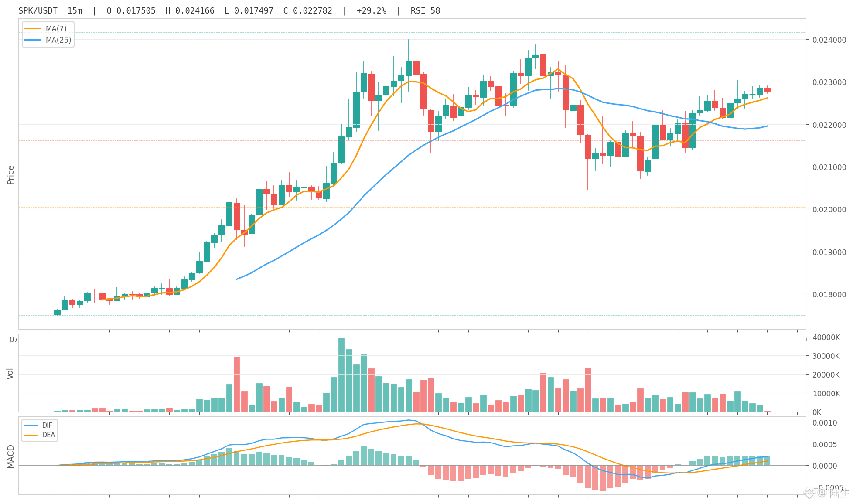The image size is (853, 504).
Task: Click the 0.023000 price tick label
Action: pos(829,82)
